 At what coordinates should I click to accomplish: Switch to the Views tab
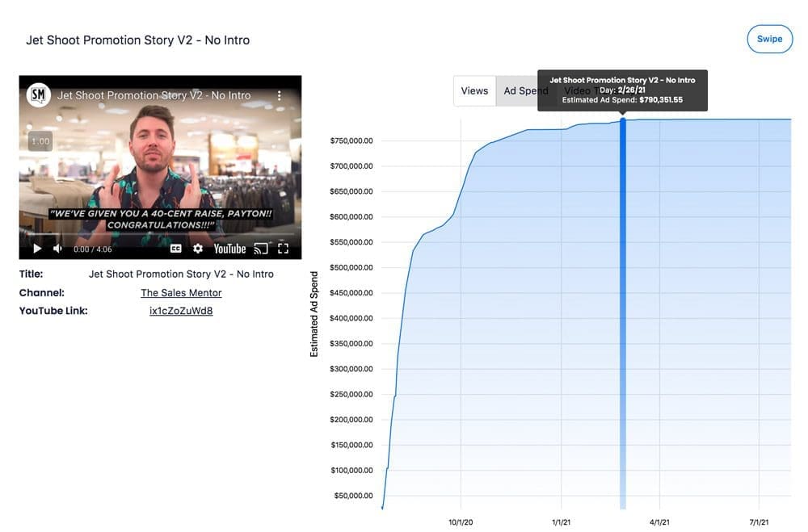click(474, 91)
